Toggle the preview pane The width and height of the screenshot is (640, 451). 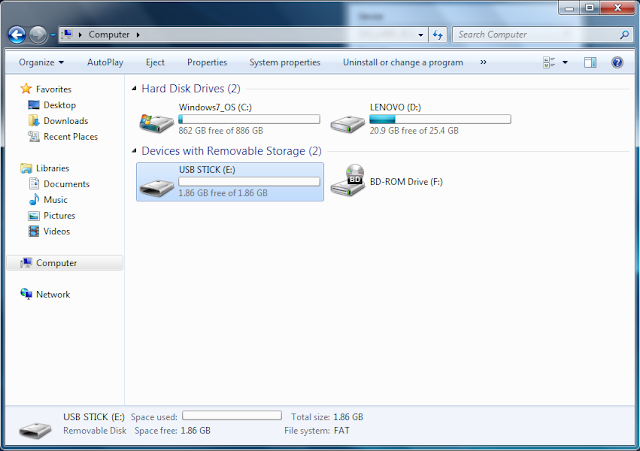pos(590,62)
